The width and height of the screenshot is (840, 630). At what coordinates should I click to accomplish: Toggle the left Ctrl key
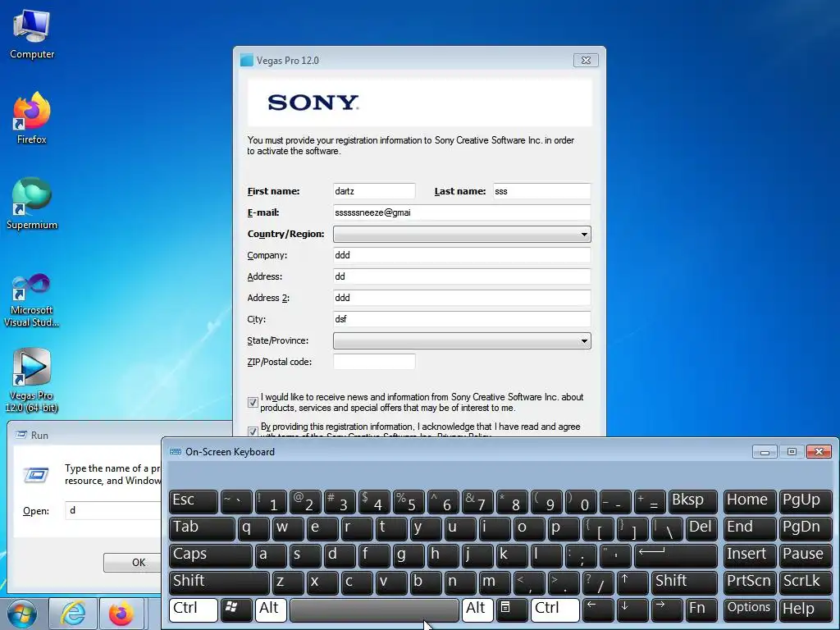194,609
